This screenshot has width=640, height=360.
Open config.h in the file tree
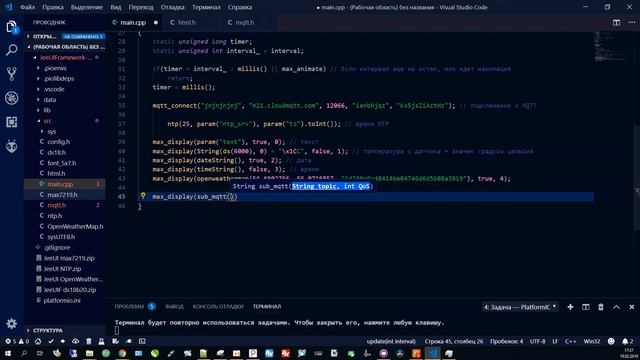[58, 142]
